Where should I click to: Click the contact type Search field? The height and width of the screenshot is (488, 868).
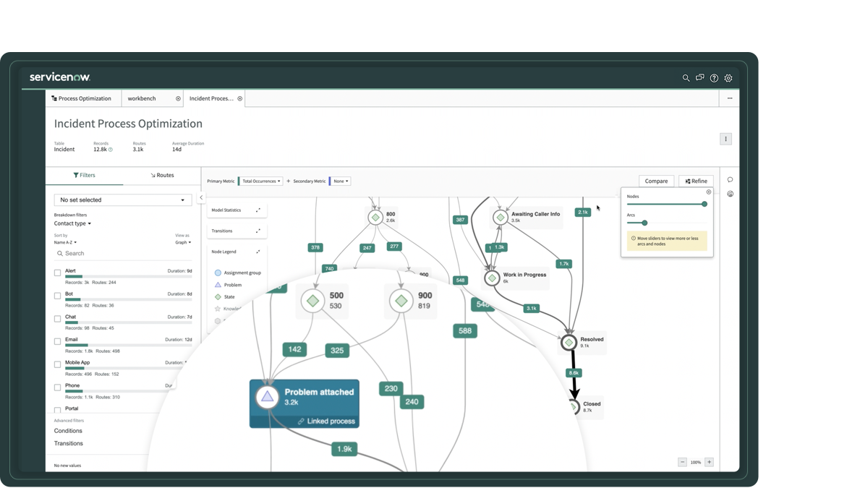coord(123,254)
